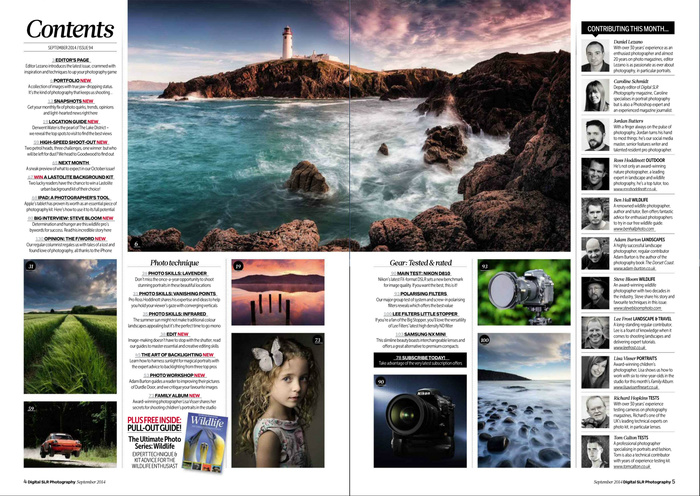Viewport: 700px width, 496px height.
Task: Click Tom Calton's portrait
Action: click(x=595, y=451)
